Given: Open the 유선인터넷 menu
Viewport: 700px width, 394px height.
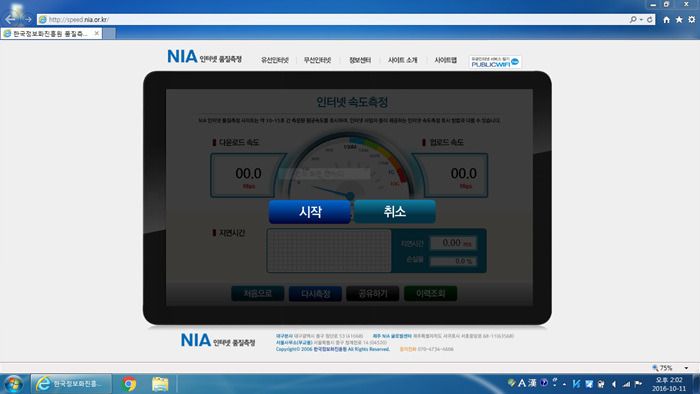Looking at the screenshot, I should click(275, 60).
